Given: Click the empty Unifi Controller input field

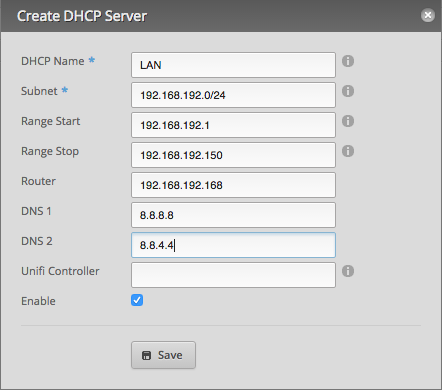Looking at the screenshot, I should (x=233, y=275).
